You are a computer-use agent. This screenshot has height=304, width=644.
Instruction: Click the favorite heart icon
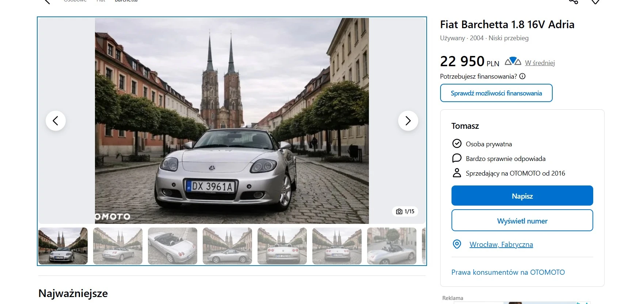(x=595, y=1)
